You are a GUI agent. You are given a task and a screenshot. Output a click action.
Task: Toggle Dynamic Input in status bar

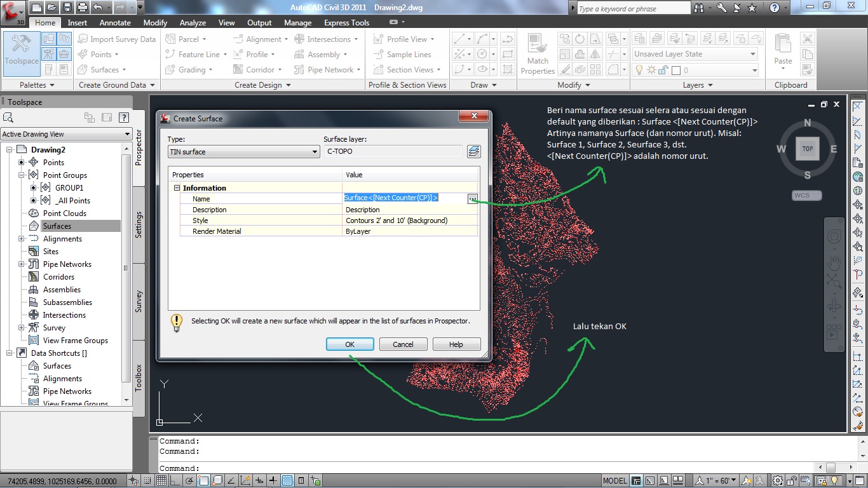coord(259,481)
